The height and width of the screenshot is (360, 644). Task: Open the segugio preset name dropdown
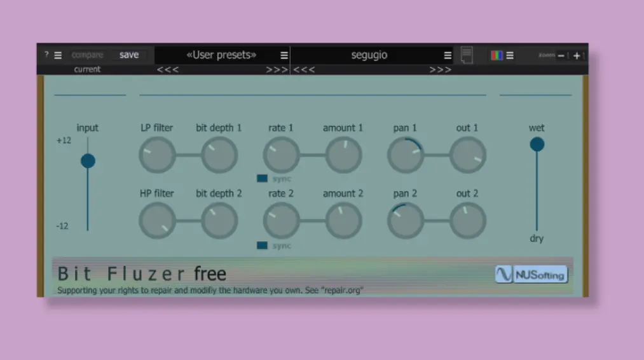point(369,55)
